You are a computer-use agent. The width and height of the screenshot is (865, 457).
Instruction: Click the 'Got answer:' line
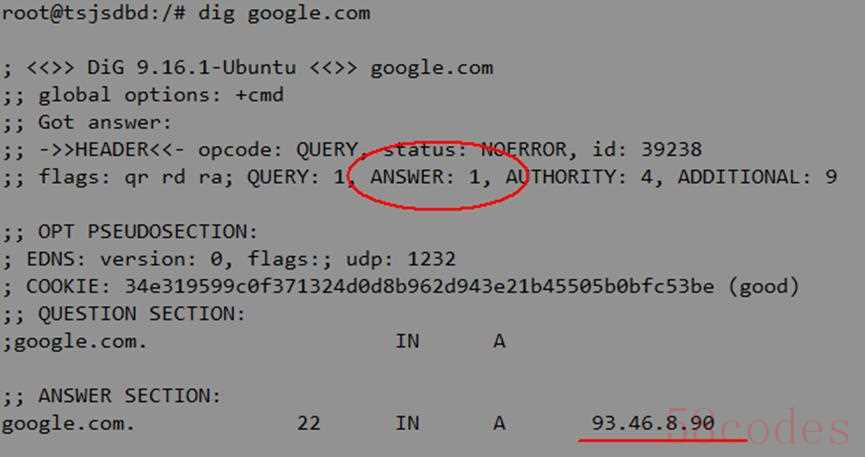pos(105,123)
